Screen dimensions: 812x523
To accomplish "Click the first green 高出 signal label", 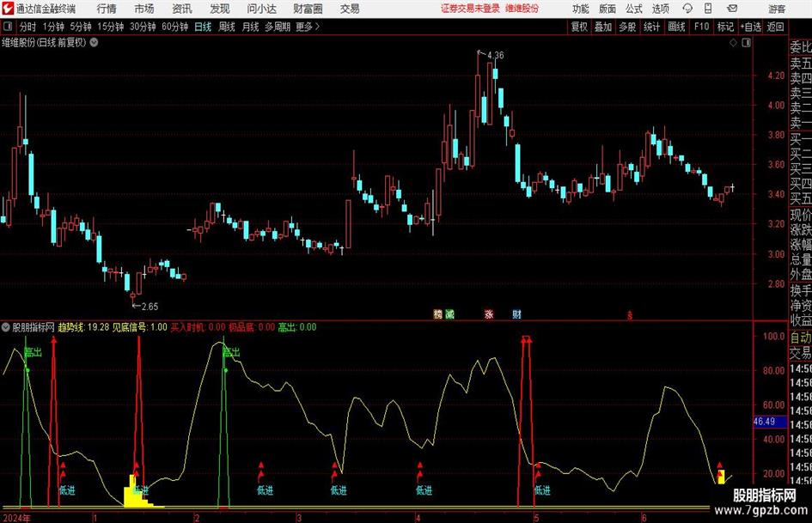I will click(33, 353).
